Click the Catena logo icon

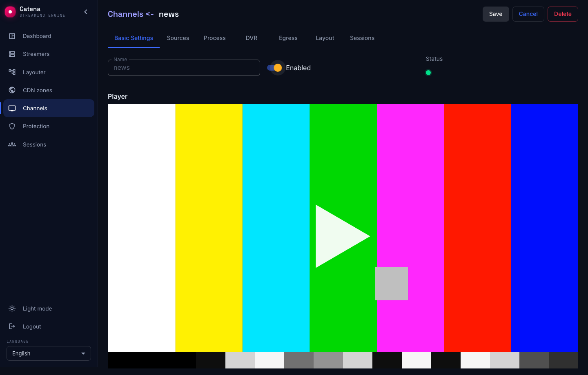[x=10, y=12]
